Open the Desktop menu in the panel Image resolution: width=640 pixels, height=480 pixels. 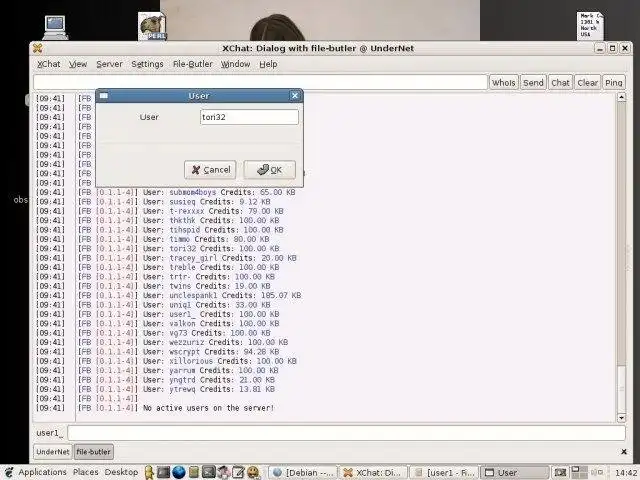point(121,472)
